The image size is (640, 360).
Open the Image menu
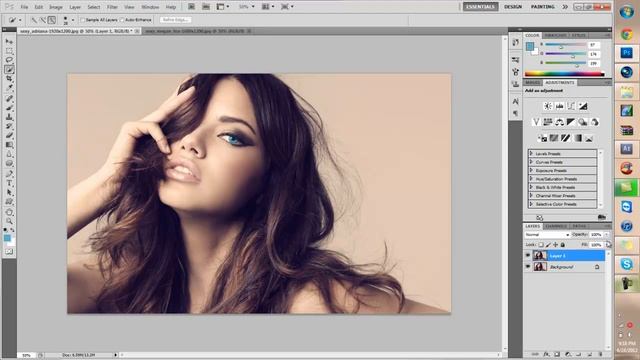[x=56, y=7]
